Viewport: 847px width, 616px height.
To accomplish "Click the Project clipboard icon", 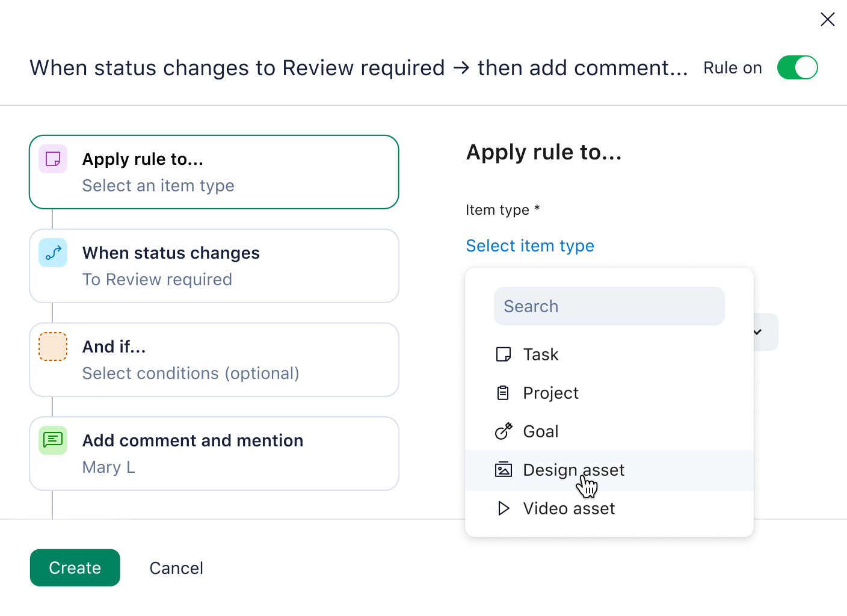I will point(503,393).
